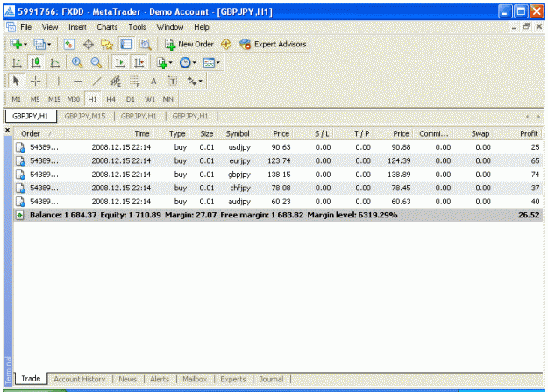Toggle the Terminal window toolbar button
Screen dimensions: 548x392
coord(125,45)
